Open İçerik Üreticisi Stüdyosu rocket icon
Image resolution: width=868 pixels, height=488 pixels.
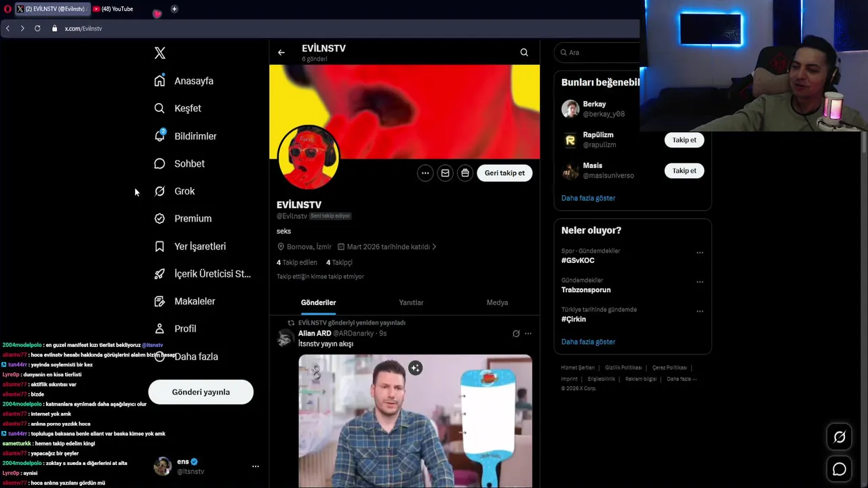click(x=159, y=274)
